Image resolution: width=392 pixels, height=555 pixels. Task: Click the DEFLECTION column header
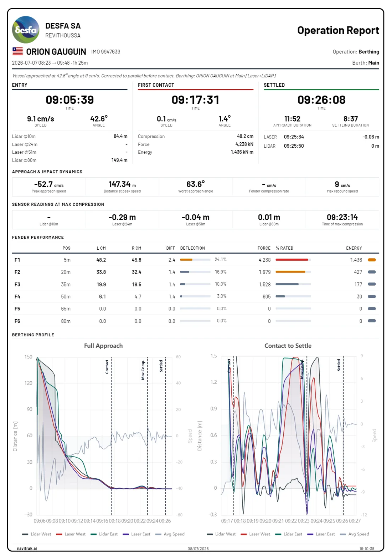pos(192,248)
